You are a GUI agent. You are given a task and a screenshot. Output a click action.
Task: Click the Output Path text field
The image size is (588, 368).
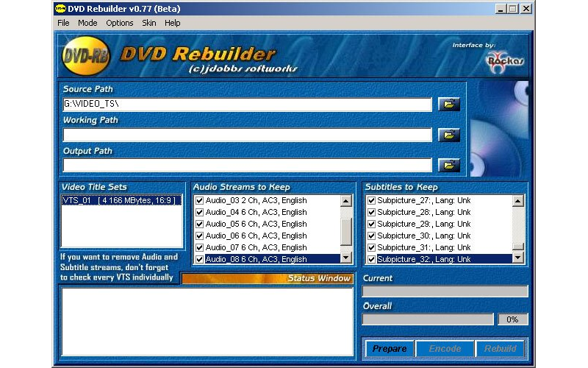(x=248, y=165)
